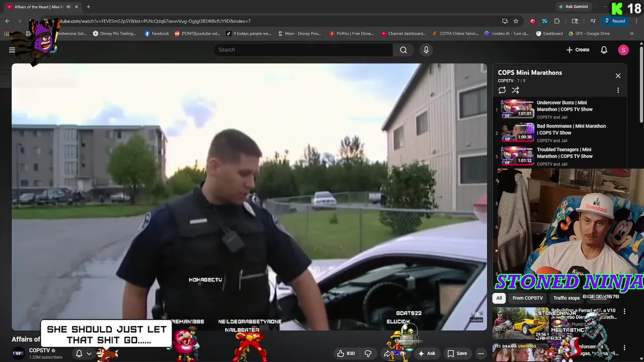Dislike the video

coord(368,353)
